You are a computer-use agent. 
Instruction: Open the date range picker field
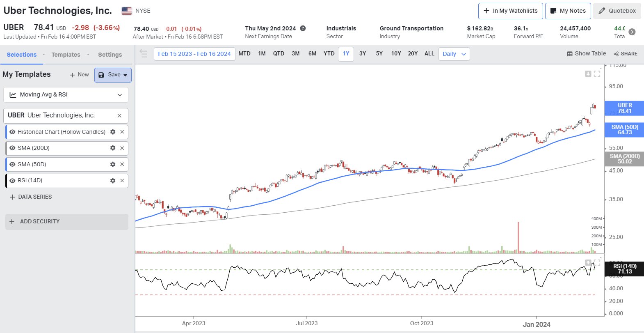(194, 54)
